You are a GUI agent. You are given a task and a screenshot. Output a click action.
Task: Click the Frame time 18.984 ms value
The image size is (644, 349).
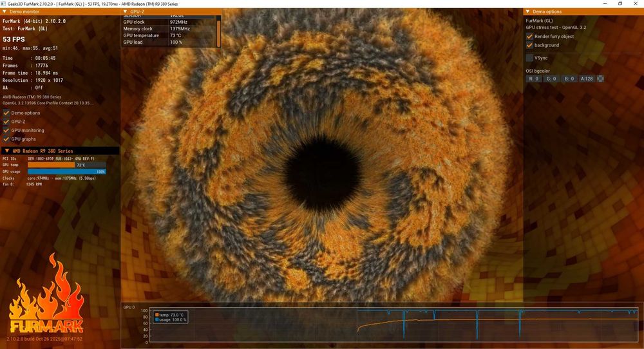[46, 73]
